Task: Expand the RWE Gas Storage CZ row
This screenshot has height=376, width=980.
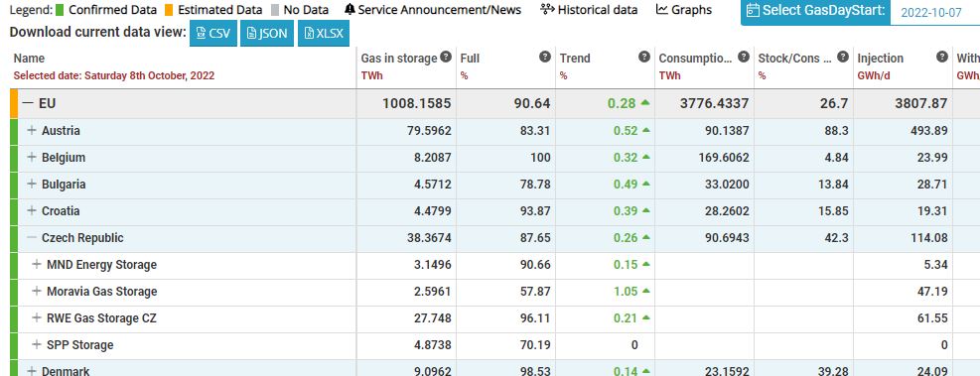Action: [x=37, y=318]
